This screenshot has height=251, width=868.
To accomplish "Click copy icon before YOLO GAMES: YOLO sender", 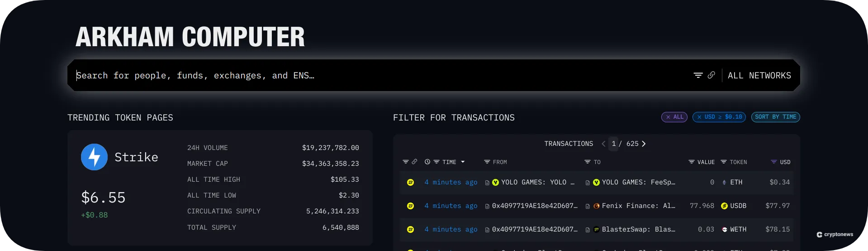I will (487, 183).
